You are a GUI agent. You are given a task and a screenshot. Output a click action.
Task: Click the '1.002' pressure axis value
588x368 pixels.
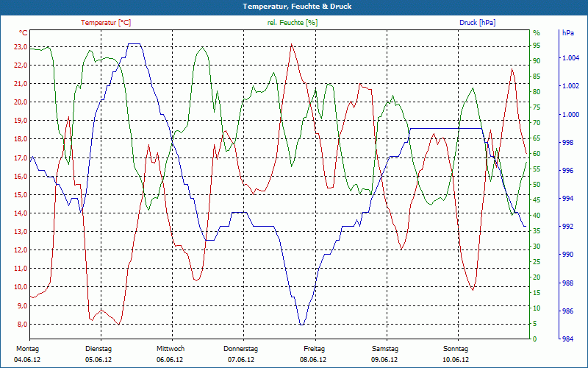[x=571, y=86]
